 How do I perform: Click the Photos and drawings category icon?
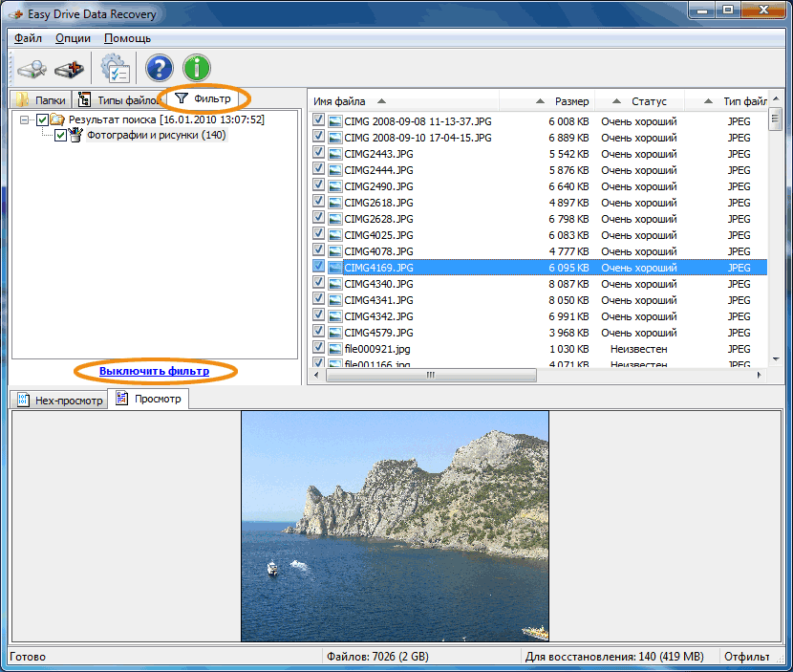75,135
